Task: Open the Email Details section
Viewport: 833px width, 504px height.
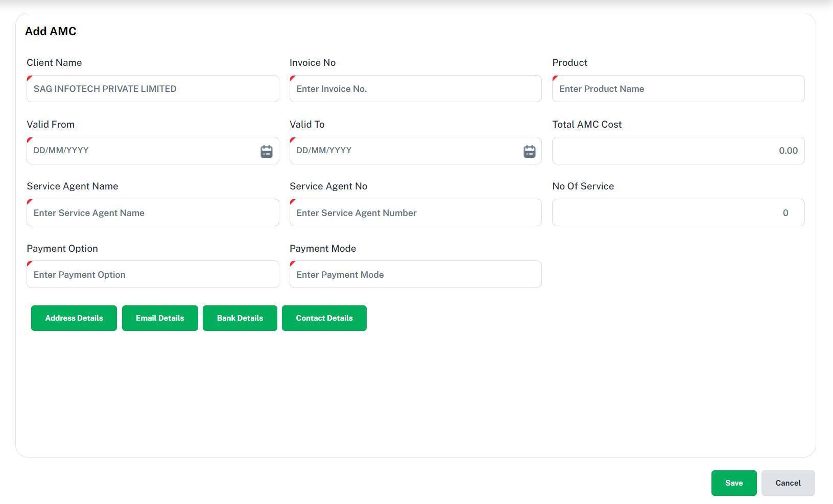Action: point(160,318)
